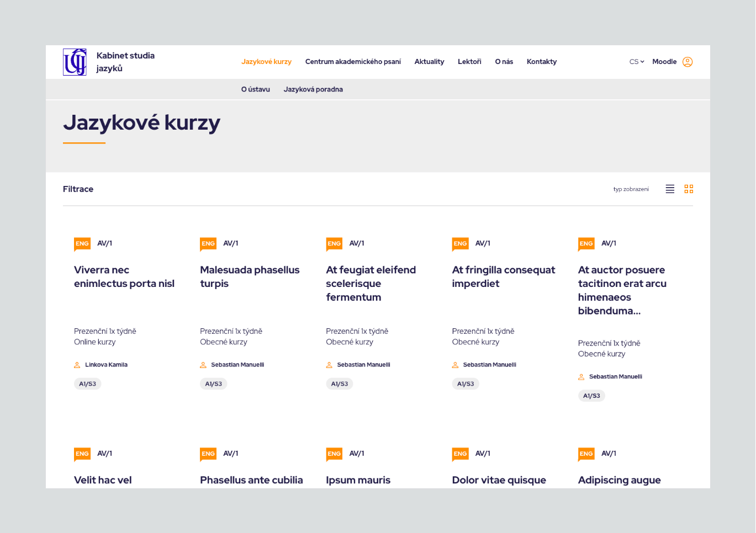Click Sebastian Manuelli on Malesuada phasellus card
Viewport: 756px width, 533px height.
pos(237,365)
